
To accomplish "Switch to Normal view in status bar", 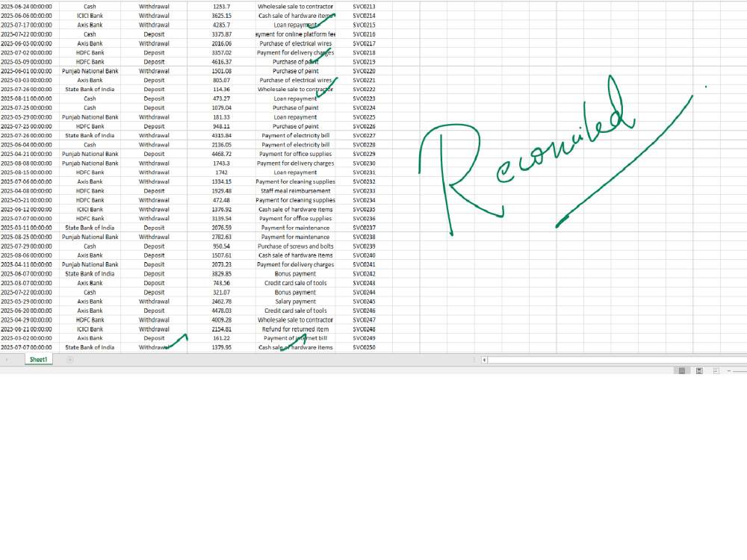I will click(682, 370).
